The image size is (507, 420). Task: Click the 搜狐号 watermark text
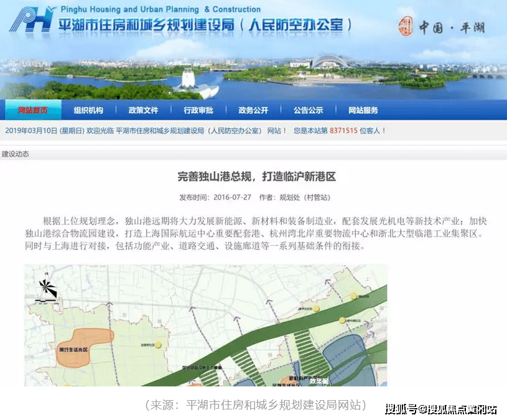[x=401, y=409]
